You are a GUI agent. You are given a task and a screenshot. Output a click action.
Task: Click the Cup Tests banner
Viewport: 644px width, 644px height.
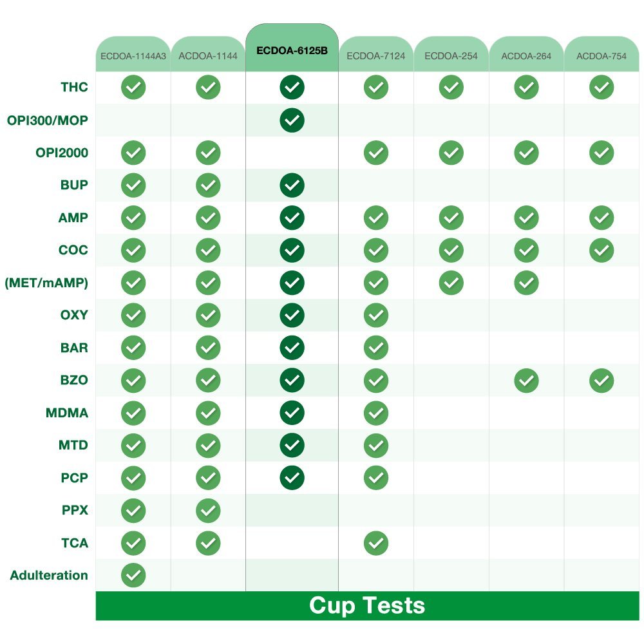[x=367, y=606]
